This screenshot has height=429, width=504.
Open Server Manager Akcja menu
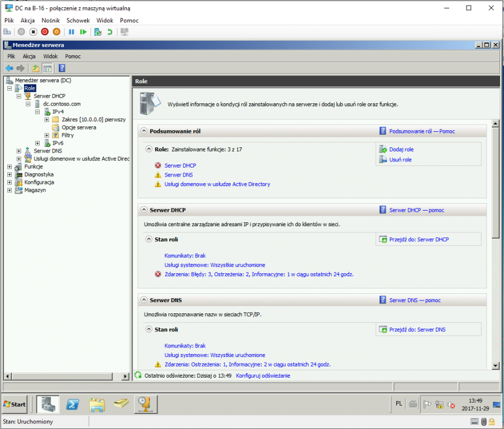coord(29,56)
